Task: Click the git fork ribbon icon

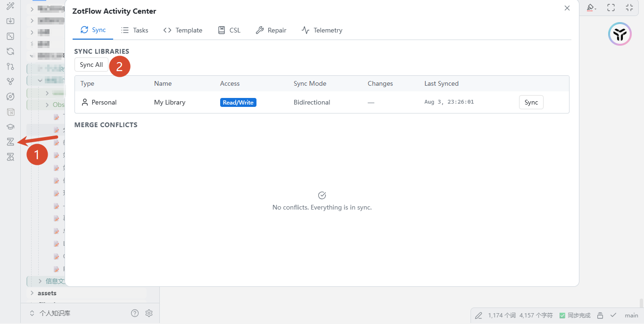Action: point(10,81)
